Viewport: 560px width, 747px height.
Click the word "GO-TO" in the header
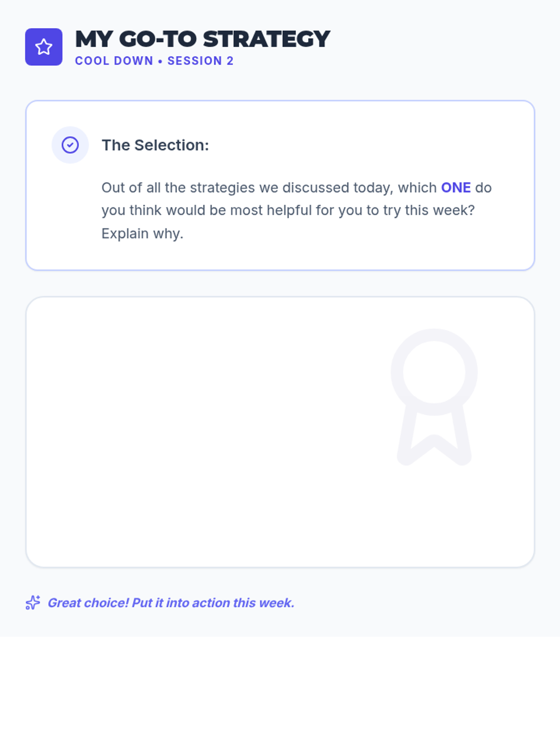point(158,39)
